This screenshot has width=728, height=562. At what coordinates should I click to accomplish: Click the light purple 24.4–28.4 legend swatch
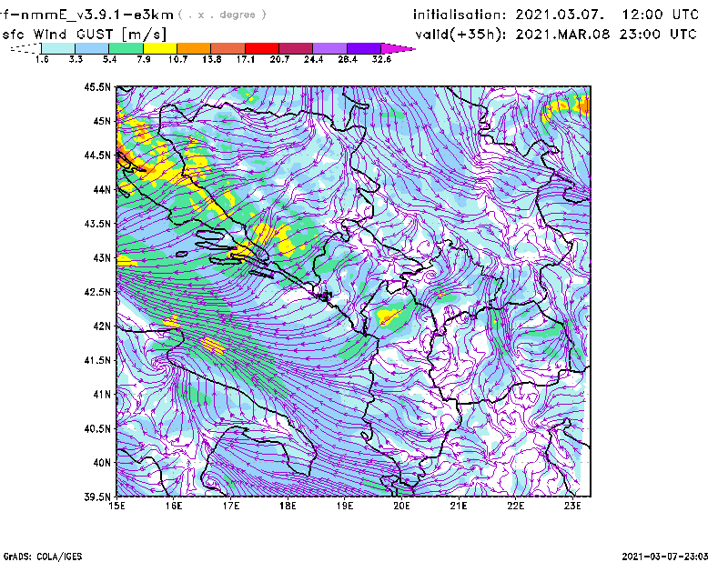330,48
